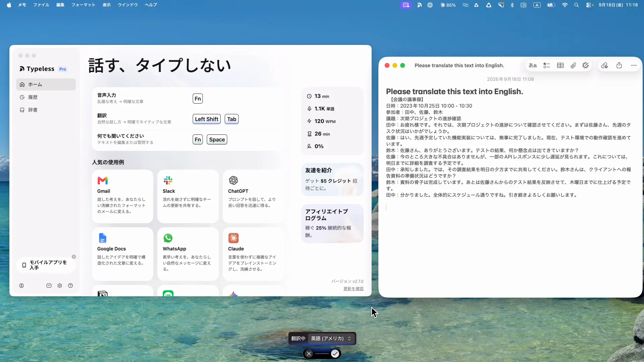Insert a checklist via Notes toolbar icon
644x362 pixels.
click(x=547, y=65)
